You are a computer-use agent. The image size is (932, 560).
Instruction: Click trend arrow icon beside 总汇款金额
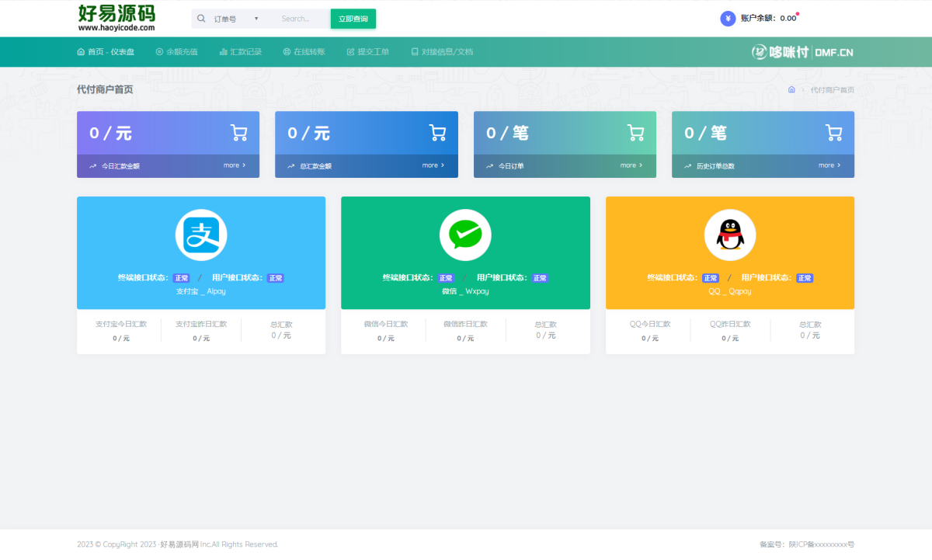pos(291,166)
